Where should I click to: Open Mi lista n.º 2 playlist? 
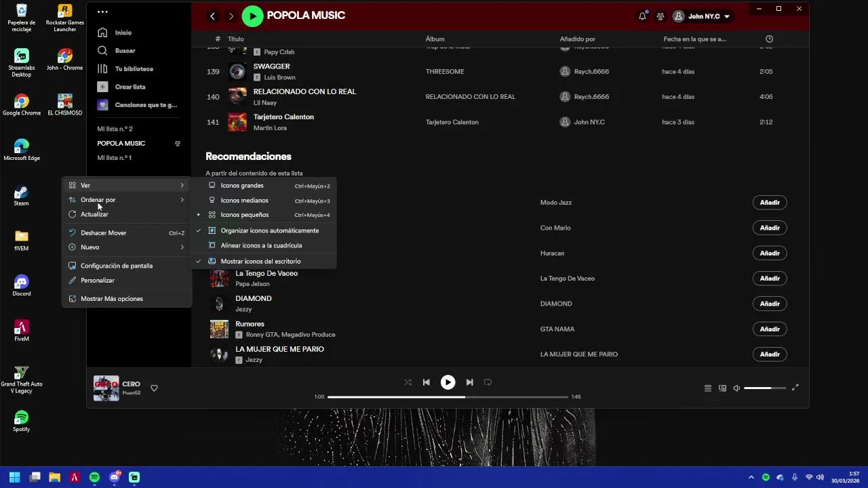[115, 129]
